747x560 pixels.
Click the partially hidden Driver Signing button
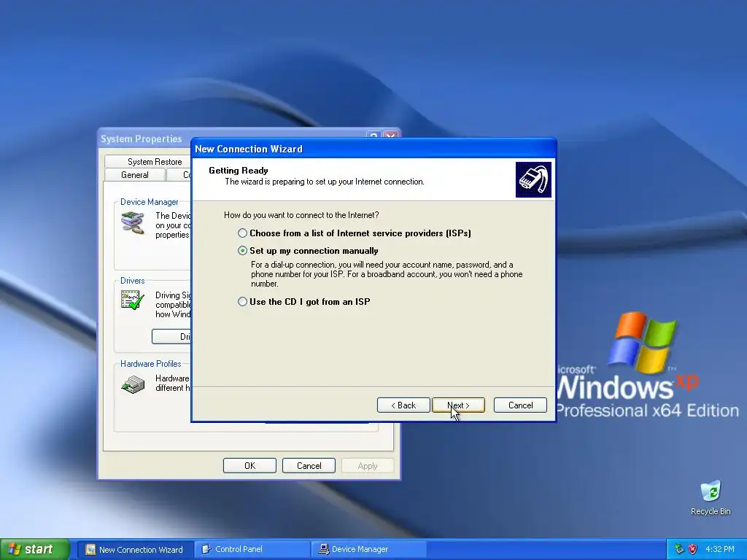click(171, 337)
